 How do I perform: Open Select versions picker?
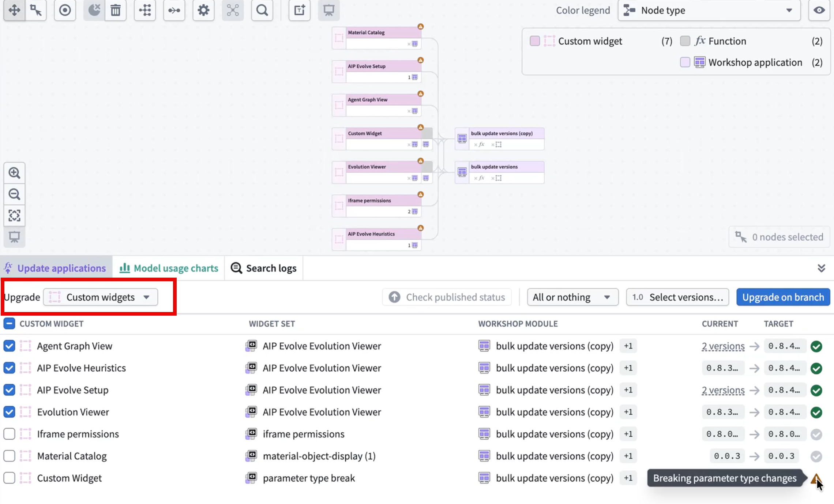click(x=677, y=297)
